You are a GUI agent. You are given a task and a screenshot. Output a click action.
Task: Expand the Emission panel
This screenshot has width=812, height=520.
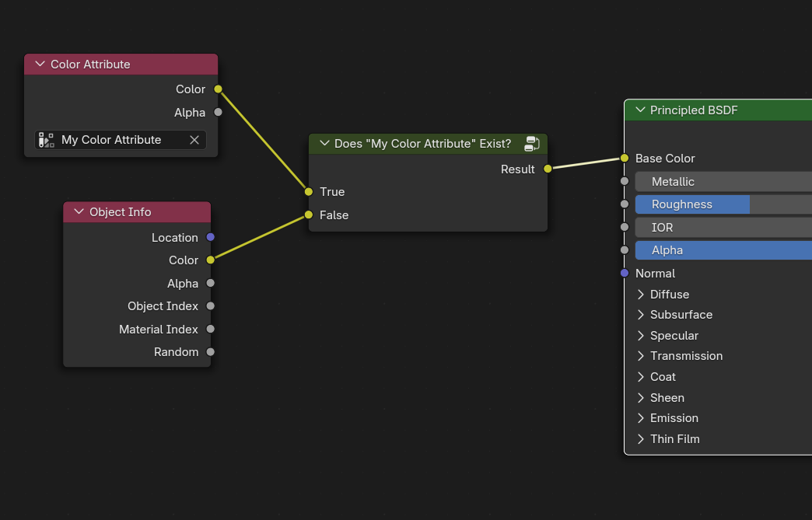(641, 418)
